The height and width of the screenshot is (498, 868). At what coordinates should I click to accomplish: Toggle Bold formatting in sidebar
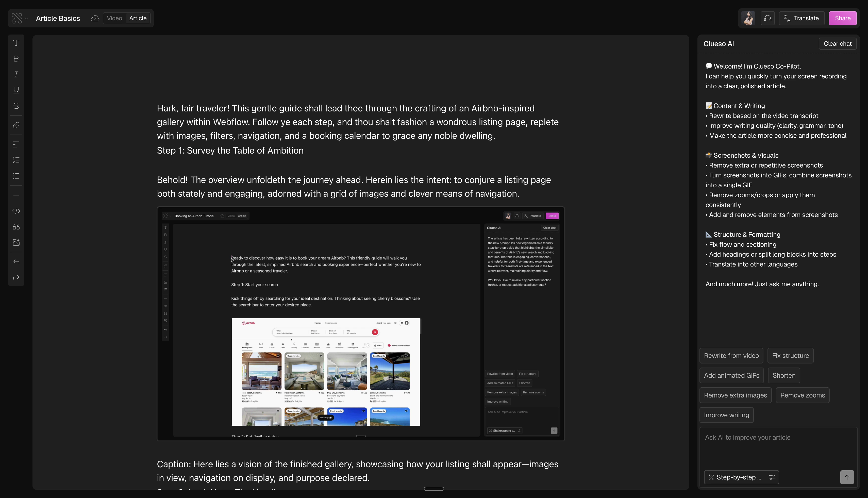point(16,59)
